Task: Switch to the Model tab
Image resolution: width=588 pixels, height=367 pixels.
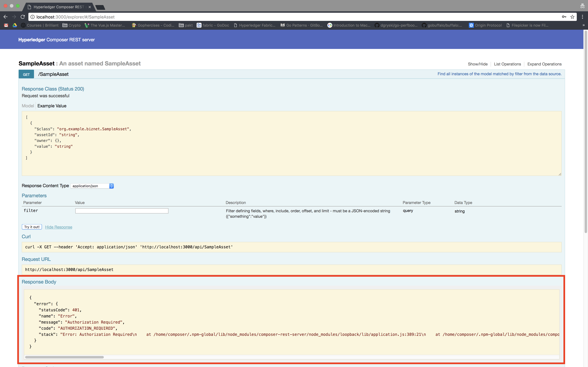Action: click(28, 106)
